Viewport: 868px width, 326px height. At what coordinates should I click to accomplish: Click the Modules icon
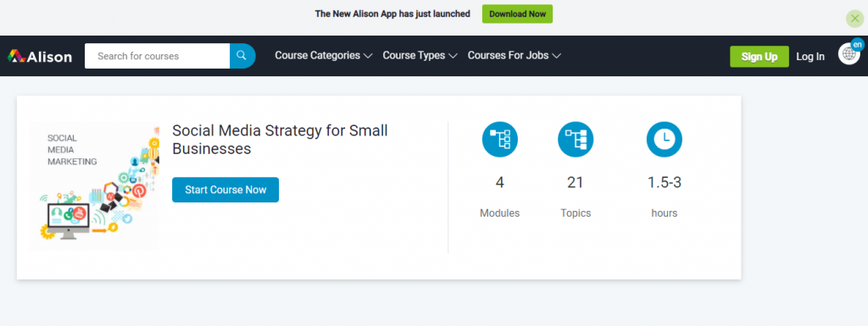coord(500,139)
